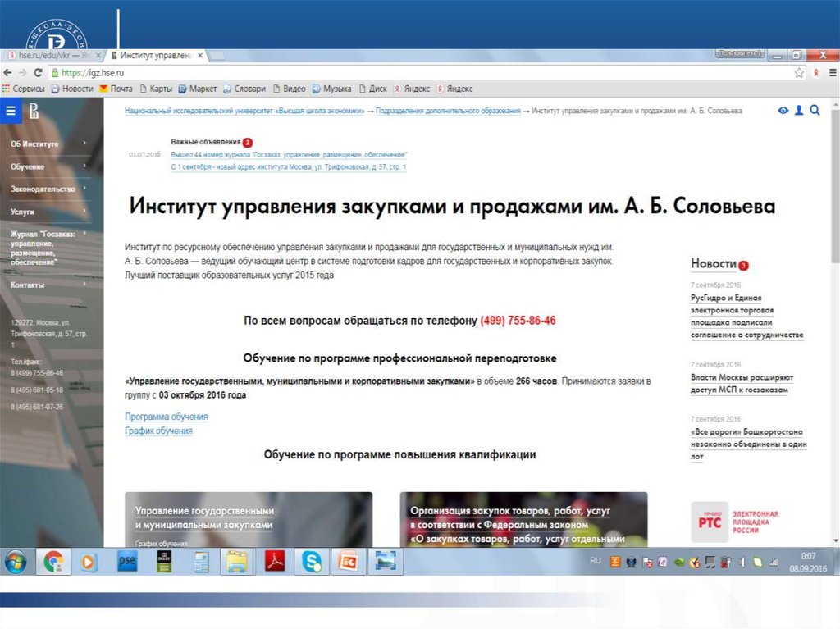Bookmark this page with the star icon
Viewport: 840px width, 629px height.
pos(799,72)
